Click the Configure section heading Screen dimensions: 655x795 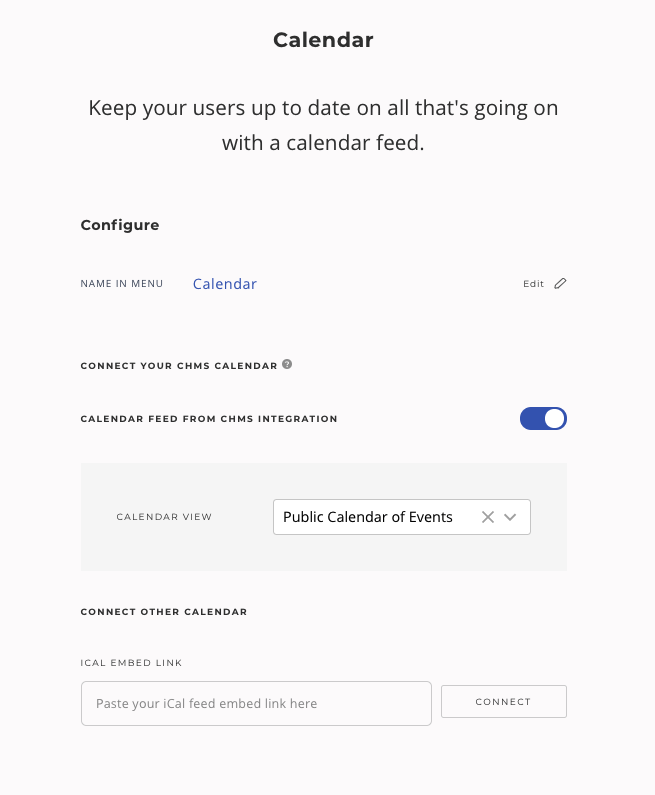pyautogui.click(x=120, y=225)
